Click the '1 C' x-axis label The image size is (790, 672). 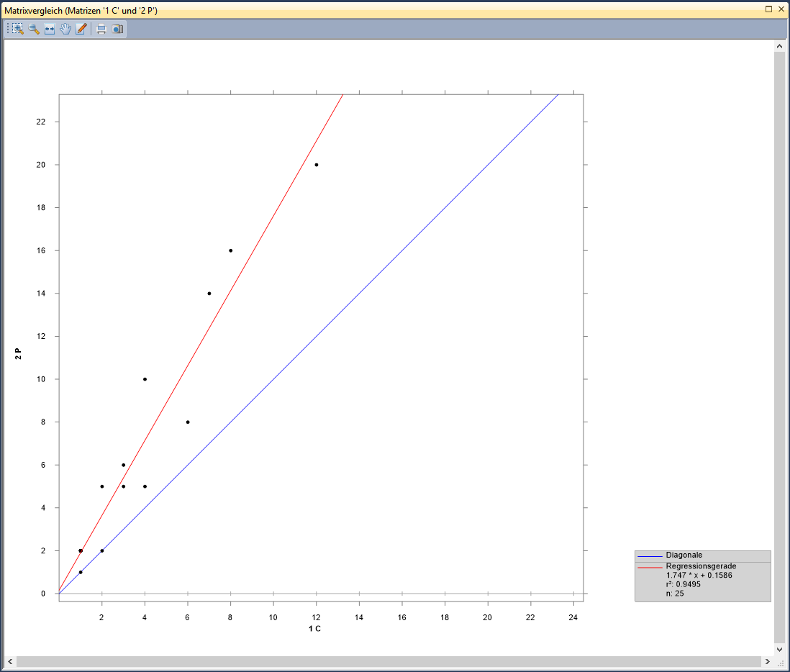(314, 629)
